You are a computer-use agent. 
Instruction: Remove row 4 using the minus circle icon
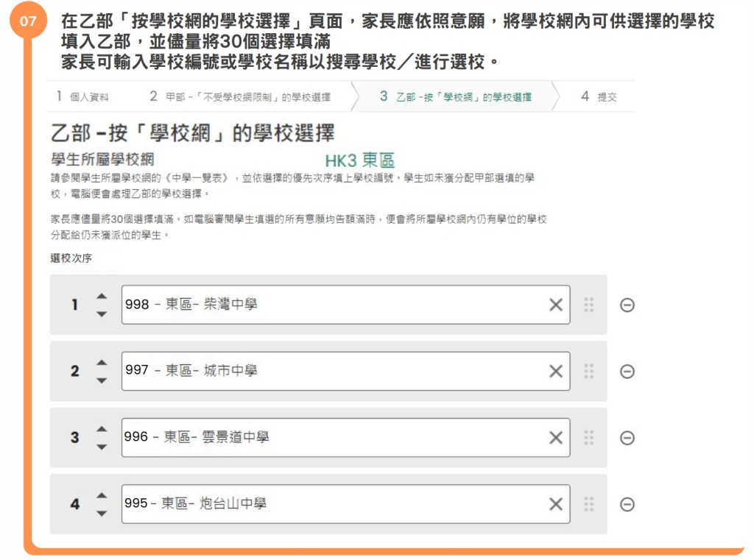(x=627, y=504)
